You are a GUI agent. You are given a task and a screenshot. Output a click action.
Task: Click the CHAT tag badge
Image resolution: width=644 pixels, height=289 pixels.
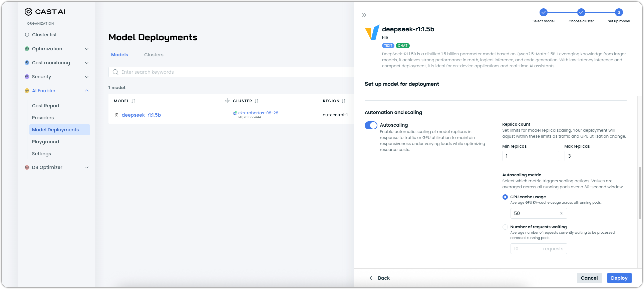pyautogui.click(x=403, y=46)
